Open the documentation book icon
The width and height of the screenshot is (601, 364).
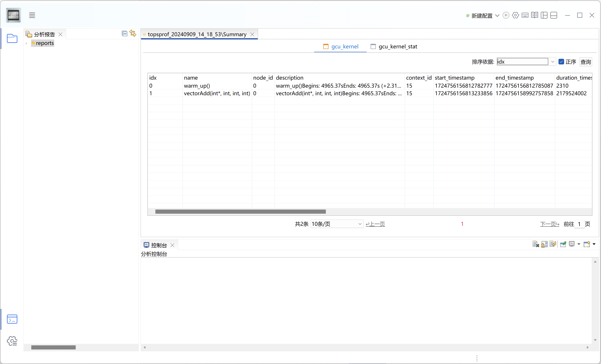pyautogui.click(x=534, y=15)
